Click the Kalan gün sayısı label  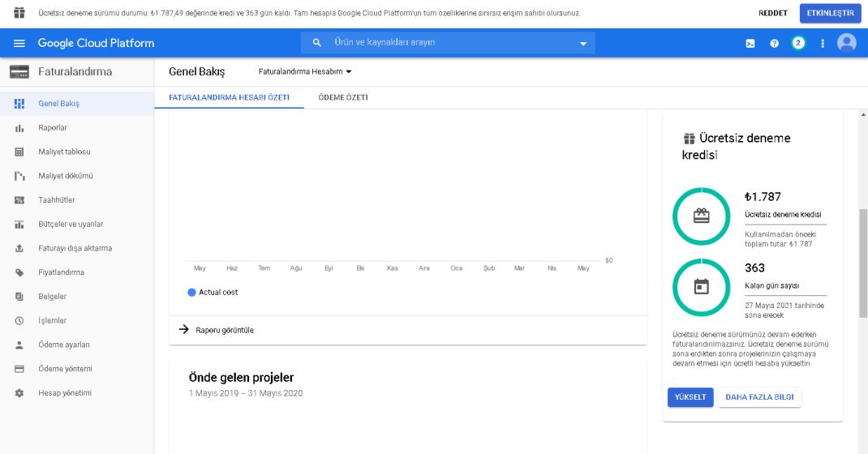click(771, 286)
